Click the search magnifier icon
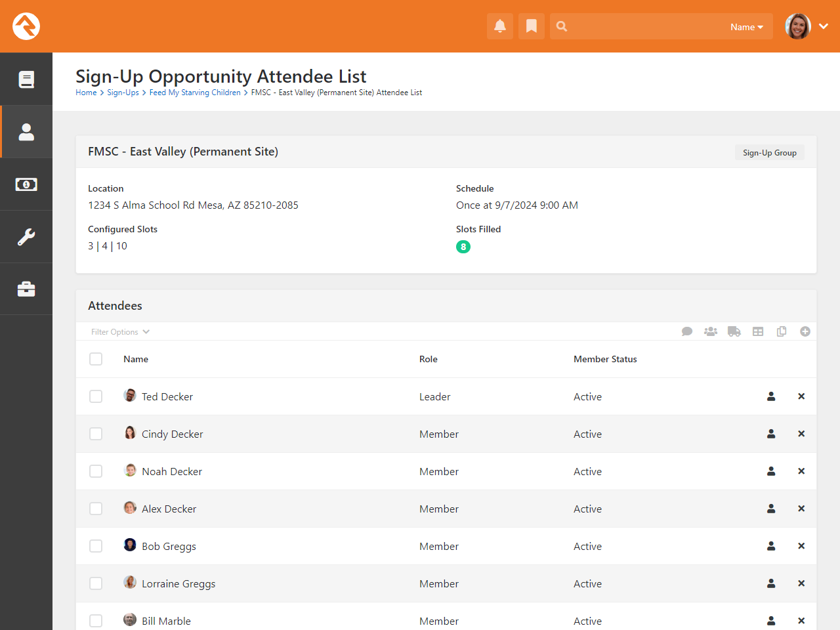The image size is (840, 630). tap(562, 26)
